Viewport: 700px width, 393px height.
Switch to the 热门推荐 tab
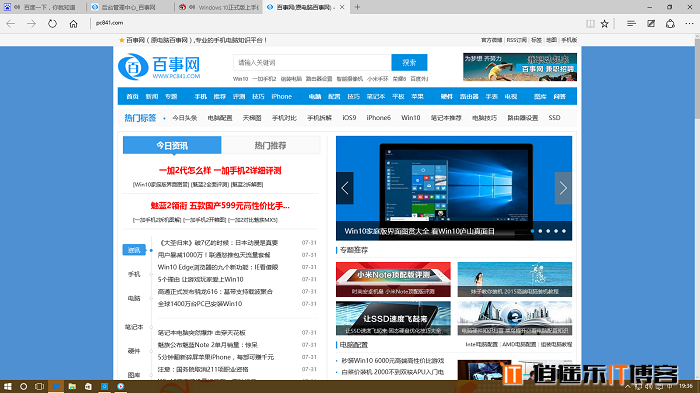pos(271,145)
